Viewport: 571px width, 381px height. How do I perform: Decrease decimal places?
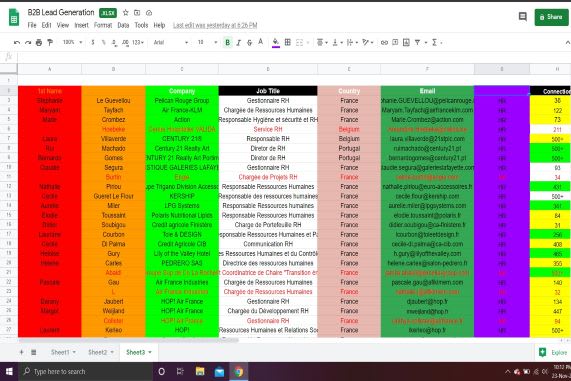coord(114,43)
